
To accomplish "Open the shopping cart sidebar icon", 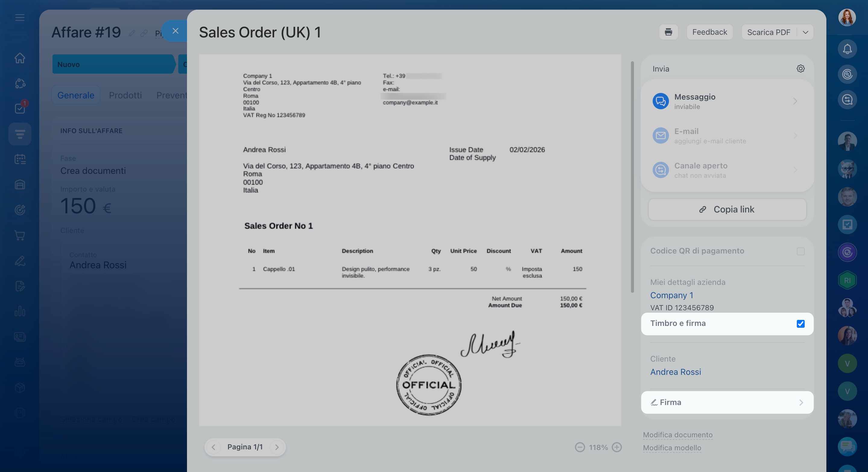I will (20, 235).
